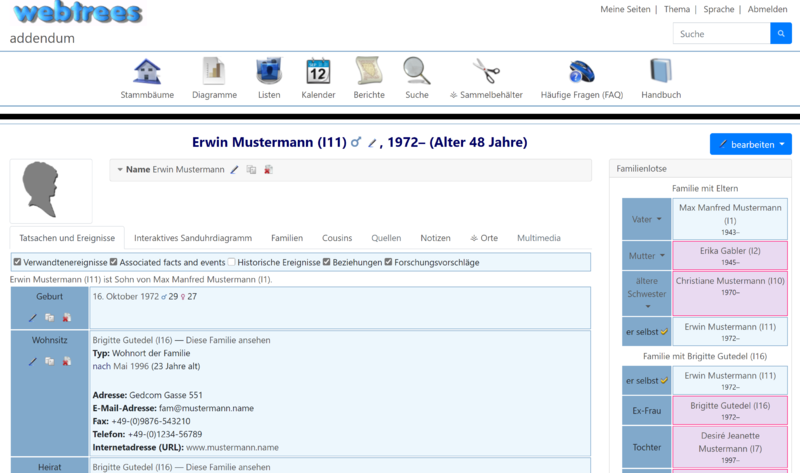Switch to the Interaktives Sanduhrdiagramm tab

192,238
